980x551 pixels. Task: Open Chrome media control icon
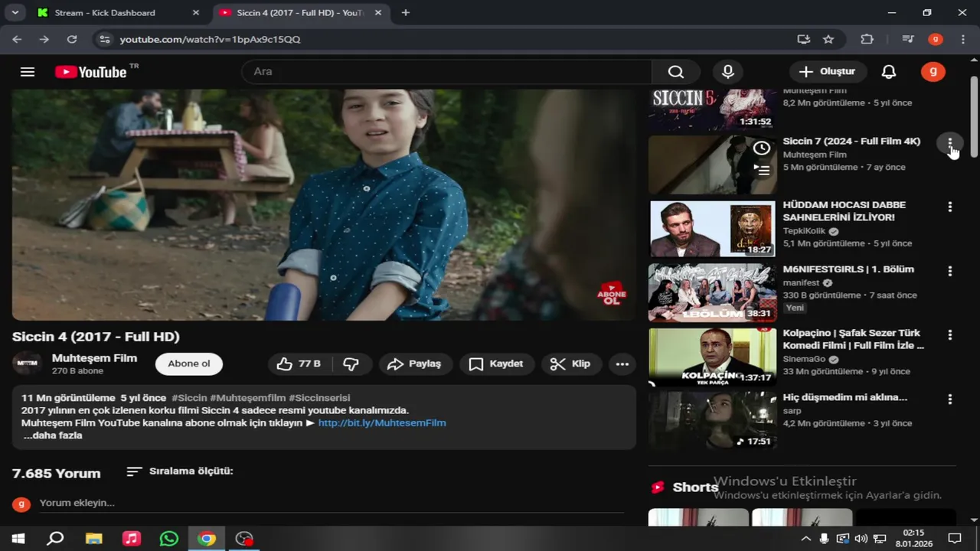coord(908,39)
